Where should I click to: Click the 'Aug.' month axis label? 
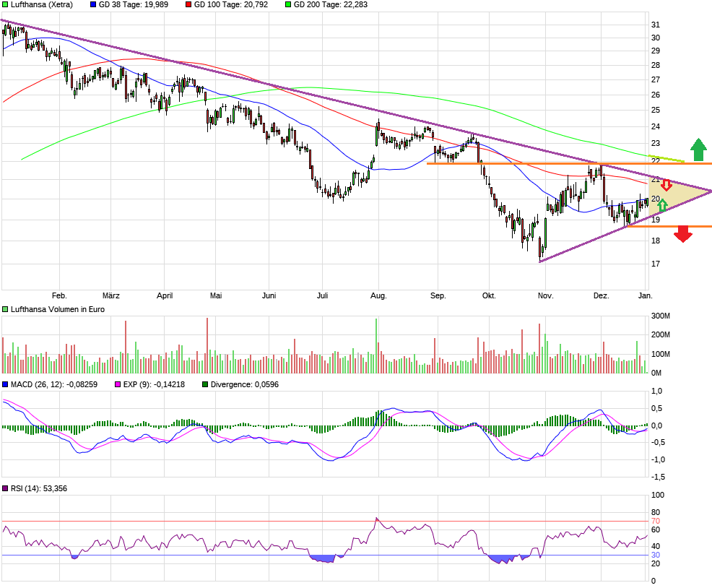378,296
